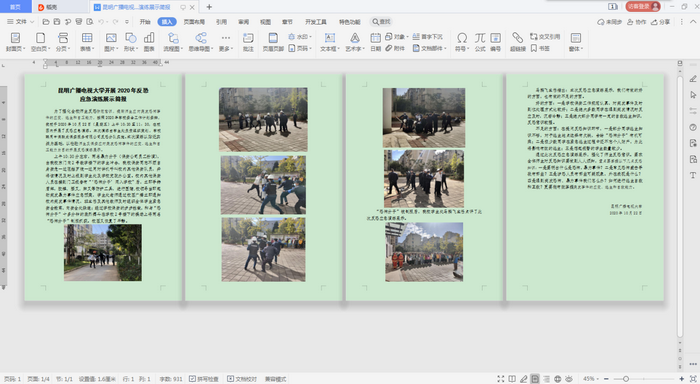This screenshot has height=384, width=700.
Task: Click the unsynced (未同步) cloud button
Action: point(609,21)
